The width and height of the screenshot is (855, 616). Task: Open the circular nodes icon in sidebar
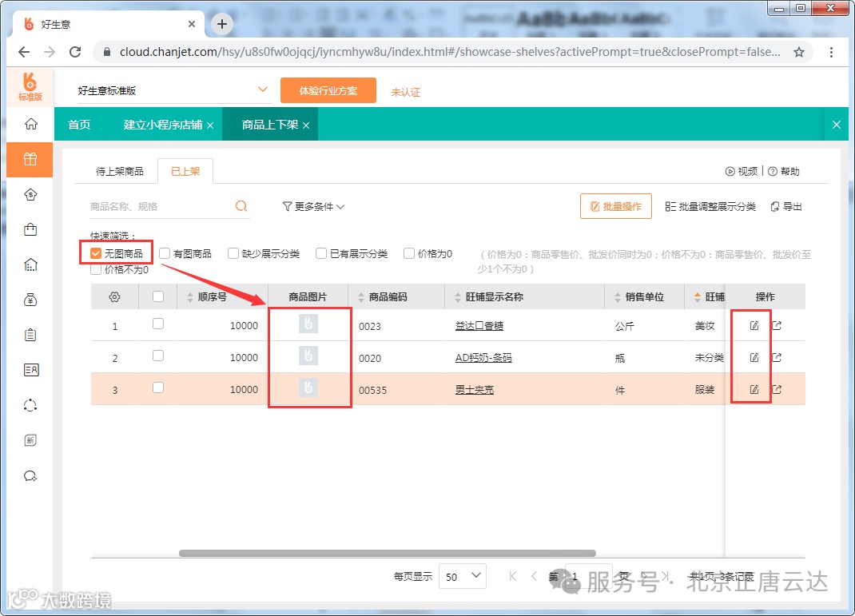[30, 405]
